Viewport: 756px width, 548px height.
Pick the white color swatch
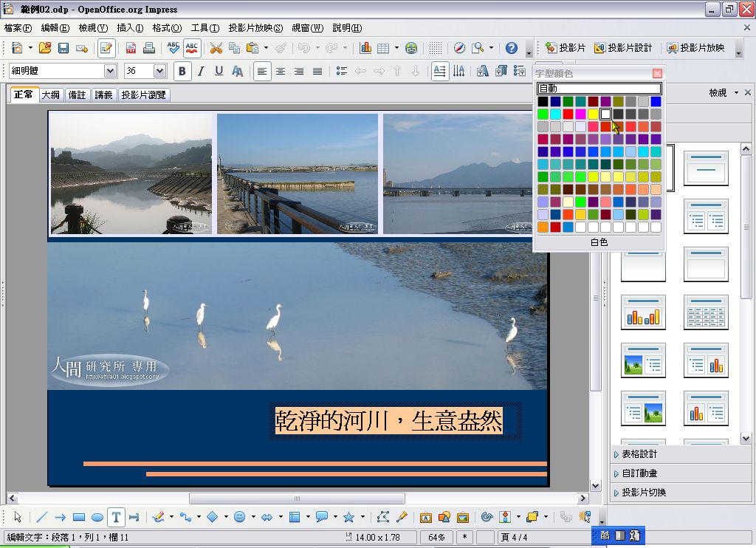pyautogui.click(x=605, y=114)
